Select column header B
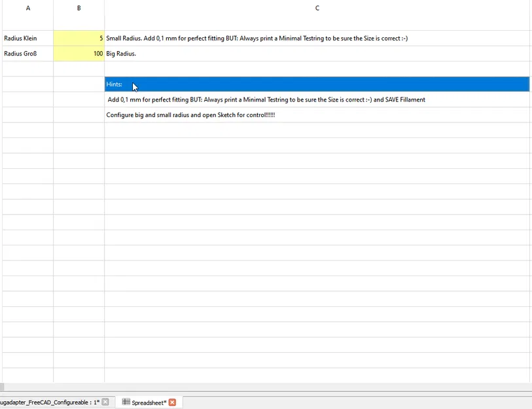532x409 pixels. tap(79, 8)
